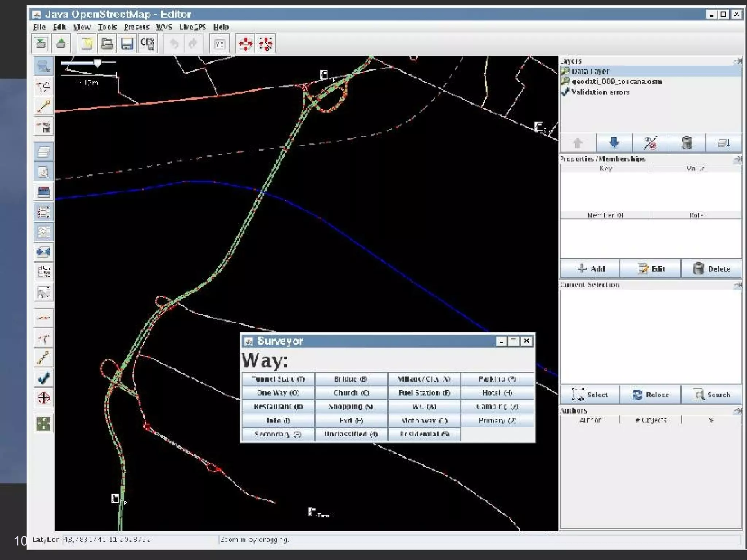Click the GPX export toolbar icon

point(147,44)
